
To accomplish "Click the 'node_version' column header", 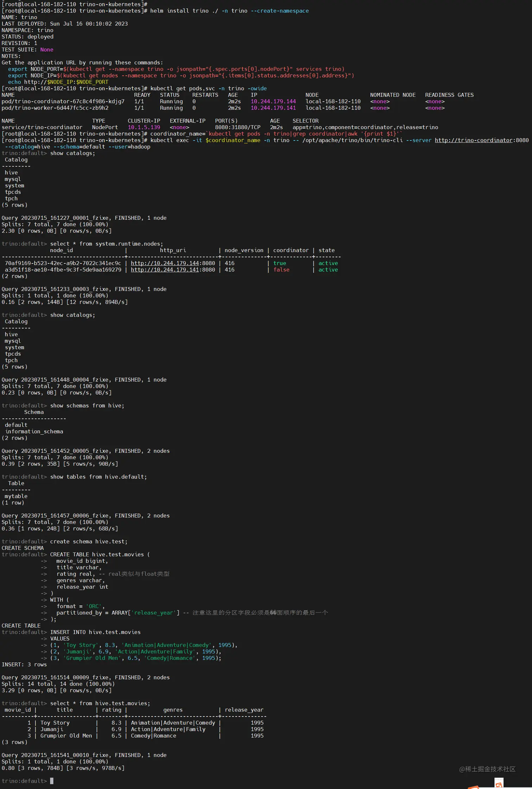I will click(244, 250).
